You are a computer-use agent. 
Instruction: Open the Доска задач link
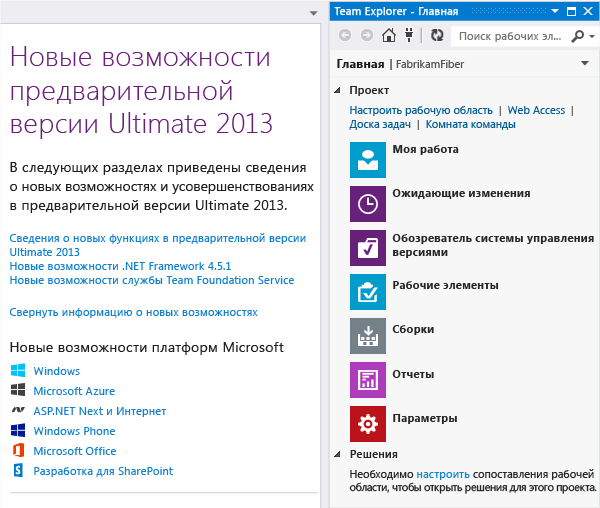380,124
